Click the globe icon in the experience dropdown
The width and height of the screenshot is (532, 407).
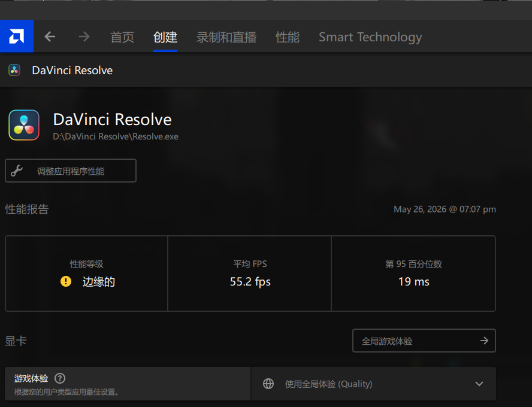[x=268, y=384]
